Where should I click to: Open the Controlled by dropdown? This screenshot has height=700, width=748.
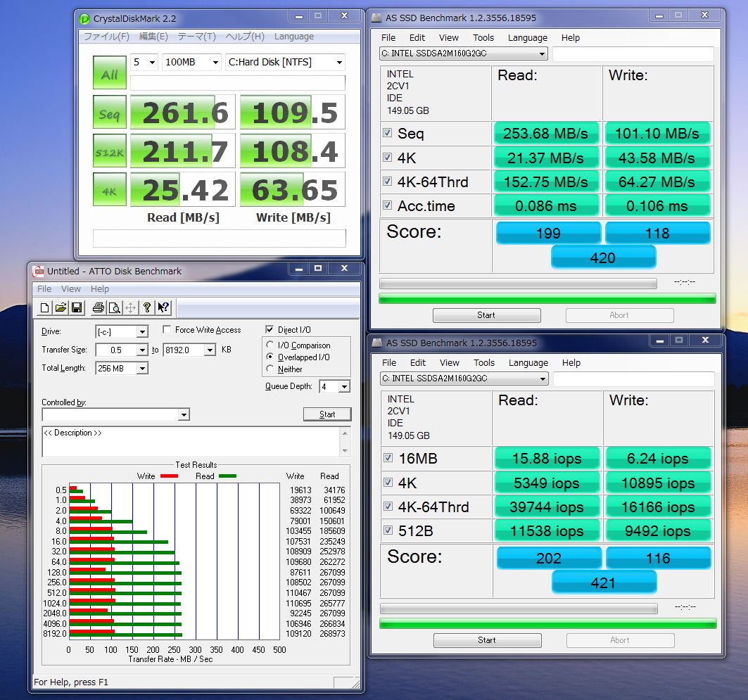click(184, 415)
